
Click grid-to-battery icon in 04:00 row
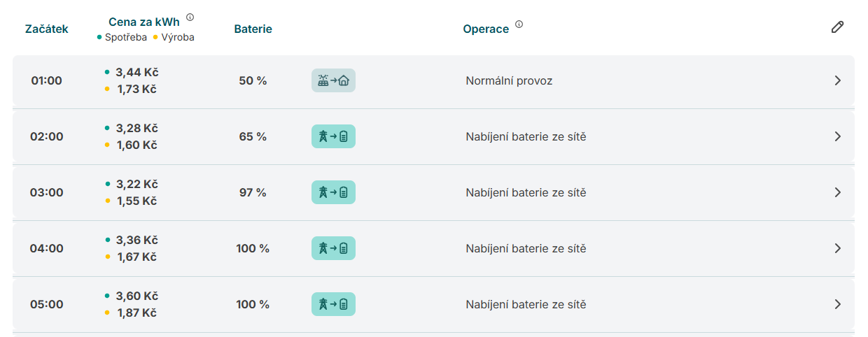(333, 248)
